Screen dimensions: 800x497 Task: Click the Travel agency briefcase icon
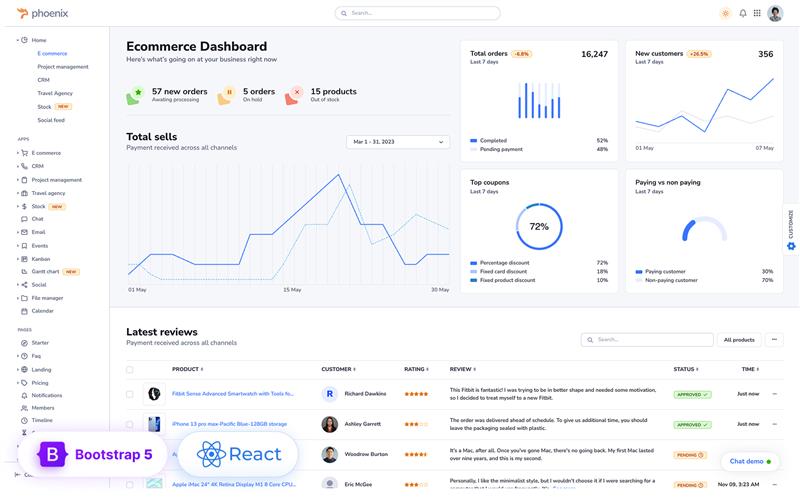point(24,193)
